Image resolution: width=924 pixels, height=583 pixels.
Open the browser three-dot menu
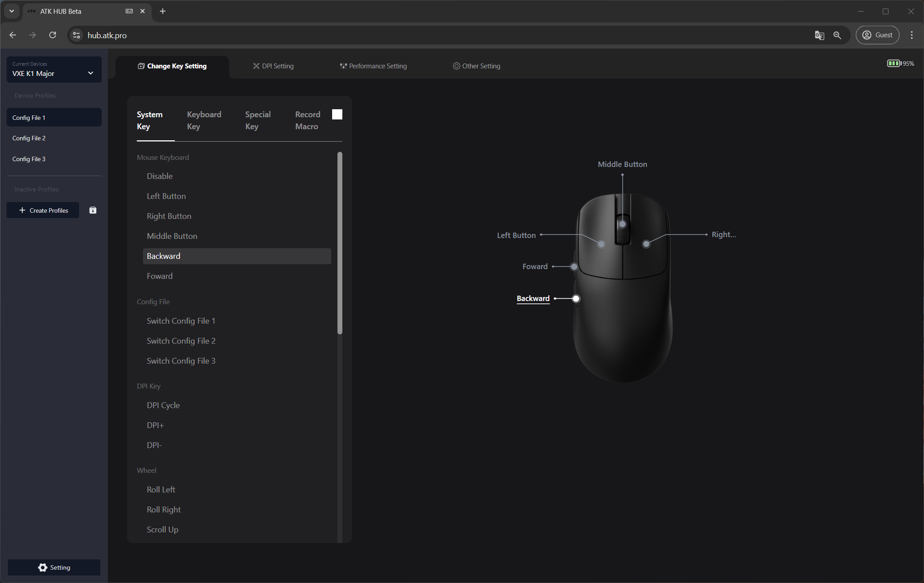click(912, 35)
